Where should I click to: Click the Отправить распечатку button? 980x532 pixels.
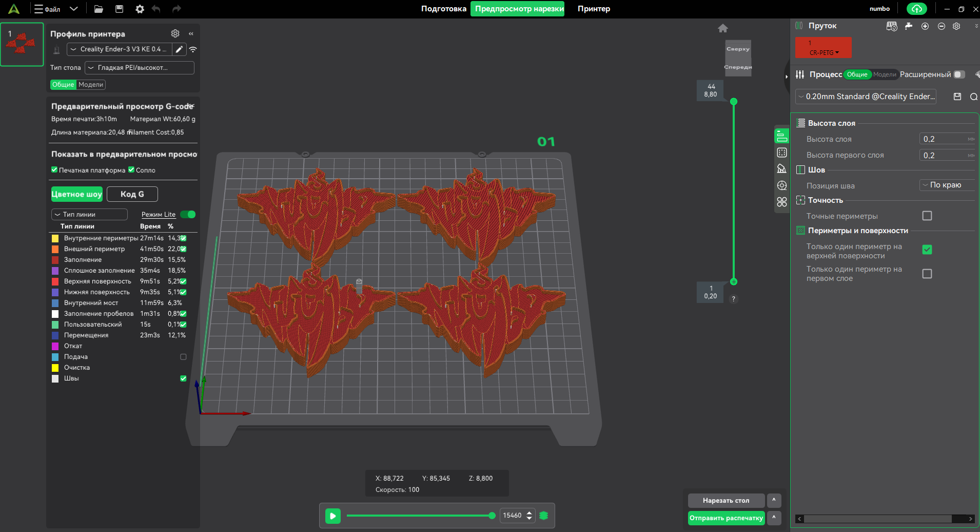tap(726, 518)
